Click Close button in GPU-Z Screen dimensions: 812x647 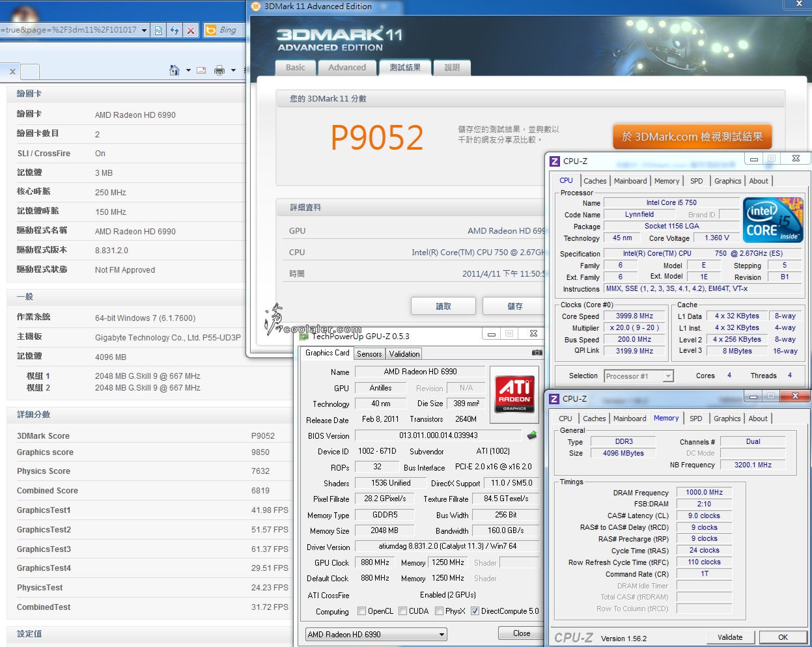(522, 633)
